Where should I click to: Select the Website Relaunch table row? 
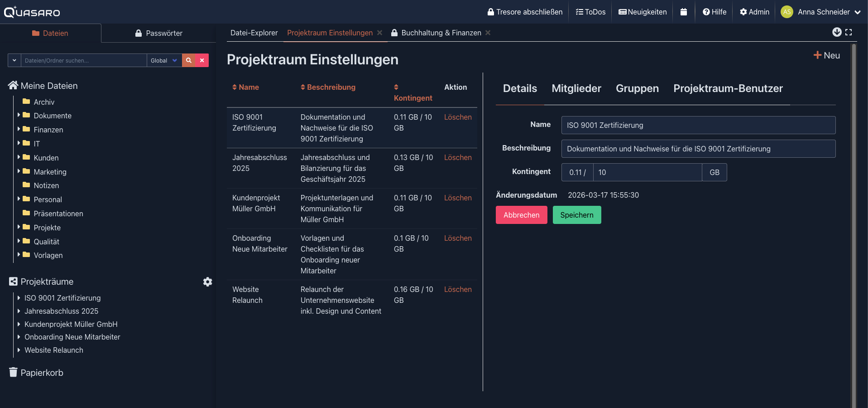pyautogui.click(x=352, y=300)
